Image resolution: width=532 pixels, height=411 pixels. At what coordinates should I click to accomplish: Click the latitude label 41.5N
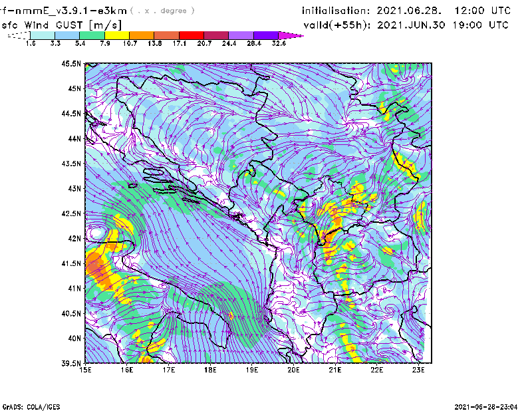click(x=71, y=263)
